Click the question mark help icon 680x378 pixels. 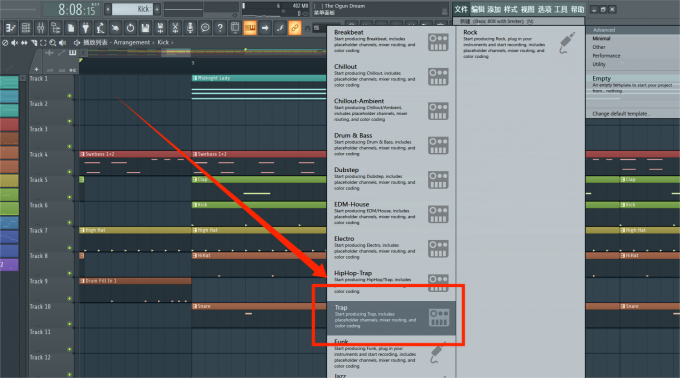[x=220, y=28]
